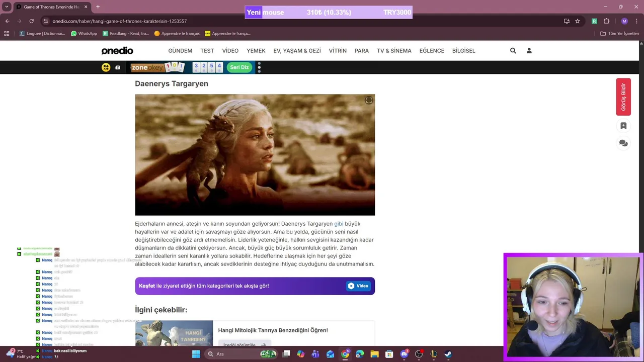Open the PARA menu item
The width and height of the screenshot is (644, 362).
point(362,51)
